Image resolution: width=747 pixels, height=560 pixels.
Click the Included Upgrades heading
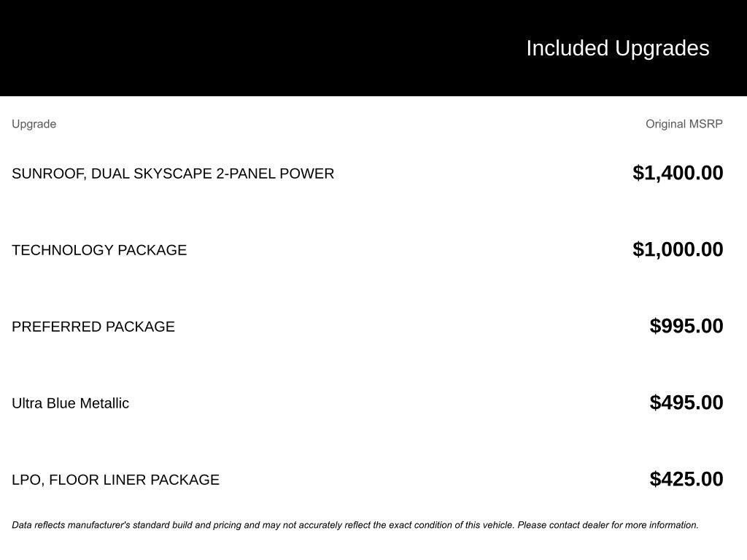[x=617, y=48]
